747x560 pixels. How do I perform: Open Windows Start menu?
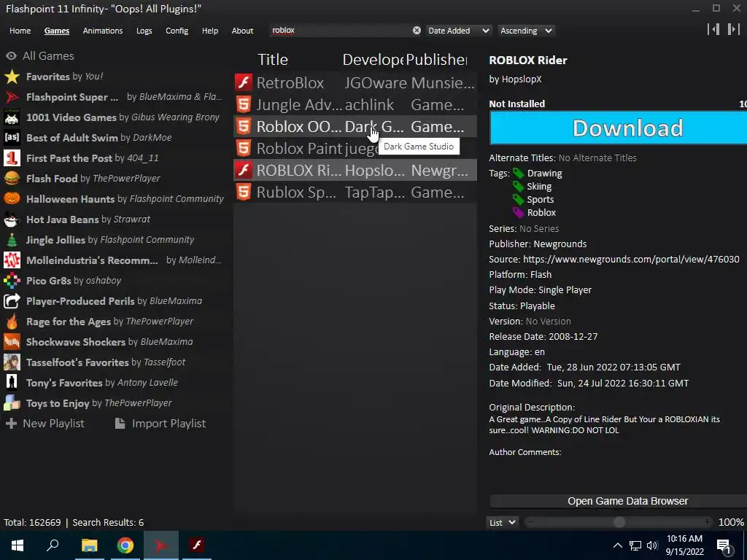point(18,545)
